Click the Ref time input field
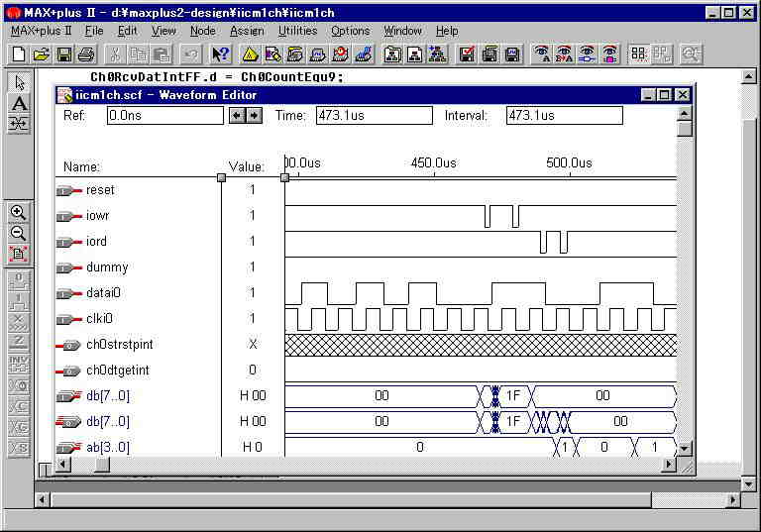This screenshot has width=761, height=532. [x=165, y=116]
